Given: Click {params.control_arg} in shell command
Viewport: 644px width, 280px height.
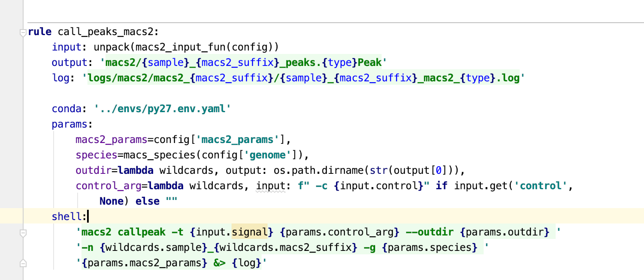Looking at the screenshot, I should pos(340,232).
